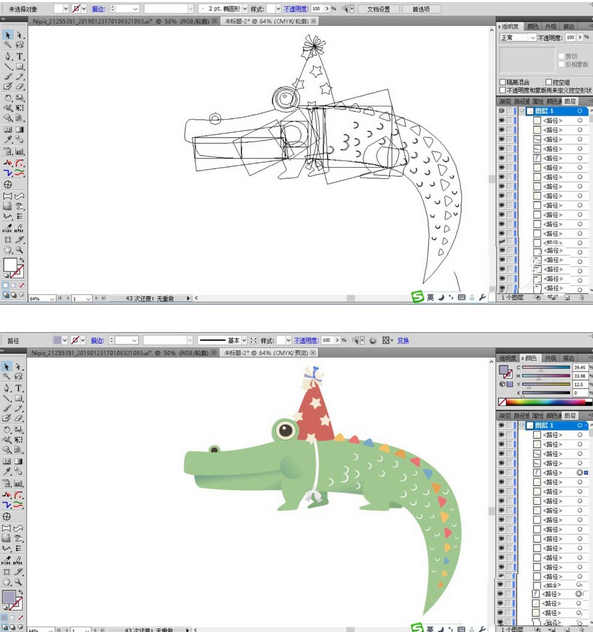Open the Align options icon beside 变换

(x=387, y=341)
